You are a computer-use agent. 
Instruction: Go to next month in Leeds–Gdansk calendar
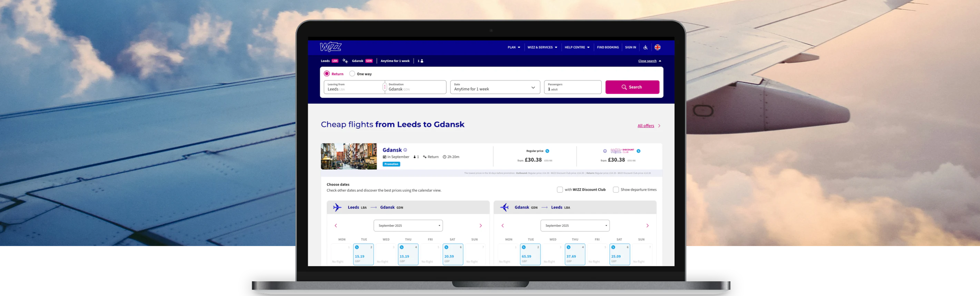click(x=480, y=226)
